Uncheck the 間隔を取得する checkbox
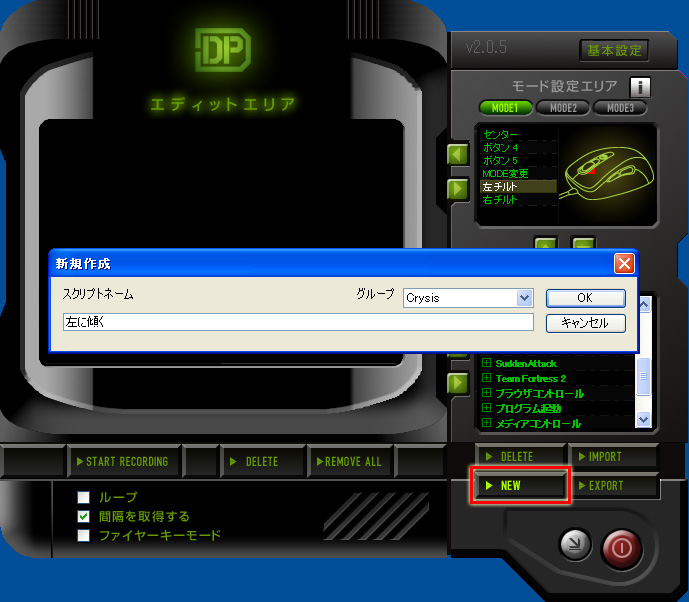This screenshot has width=689, height=602. coord(84,516)
